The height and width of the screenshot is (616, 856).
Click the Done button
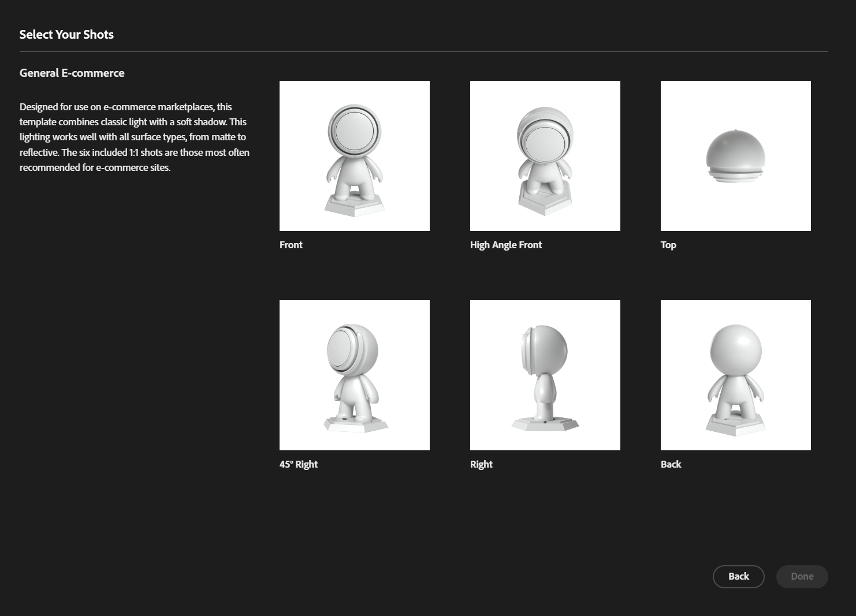point(802,576)
